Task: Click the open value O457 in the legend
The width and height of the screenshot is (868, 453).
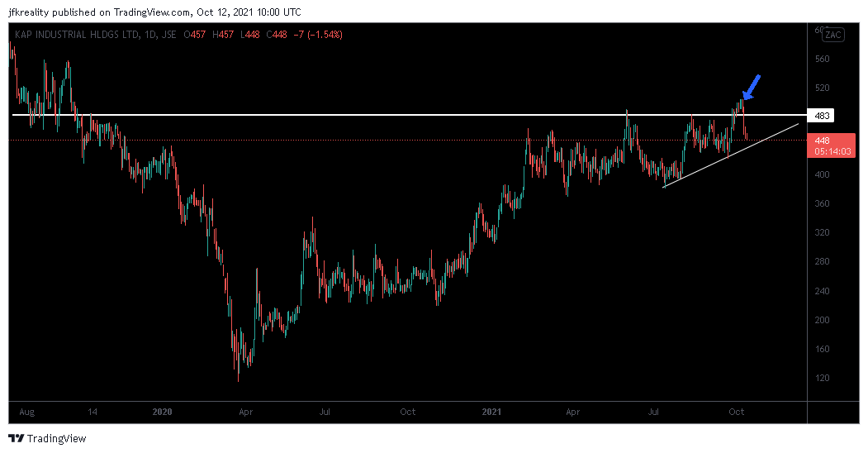Action: 194,35
